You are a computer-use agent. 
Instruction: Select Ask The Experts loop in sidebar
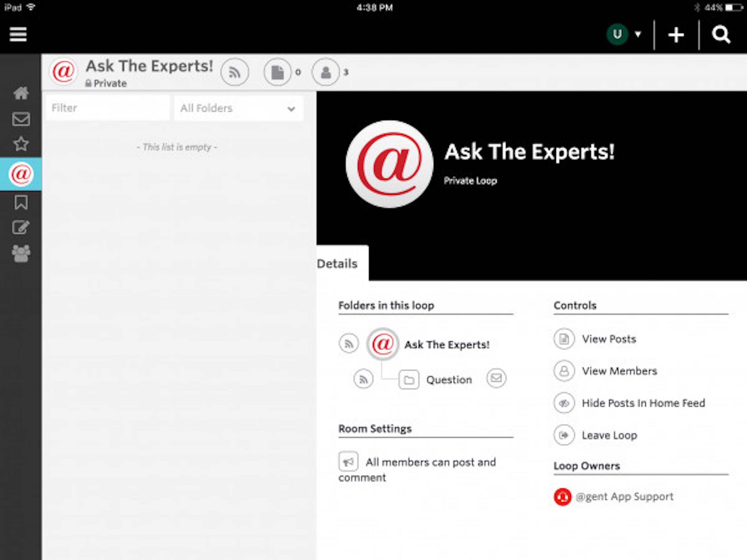[x=21, y=174]
